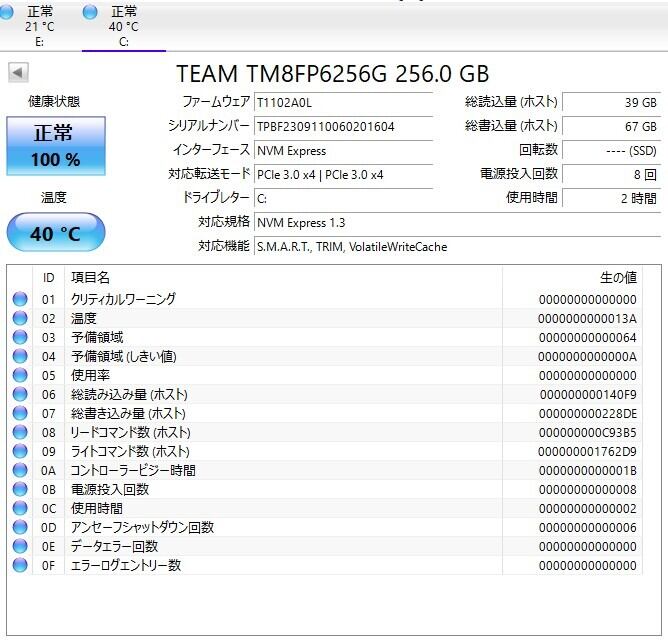This screenshot has width=668, height=641.
Task: Click the blue status orb above E: drive
Action: pos(9,12)
